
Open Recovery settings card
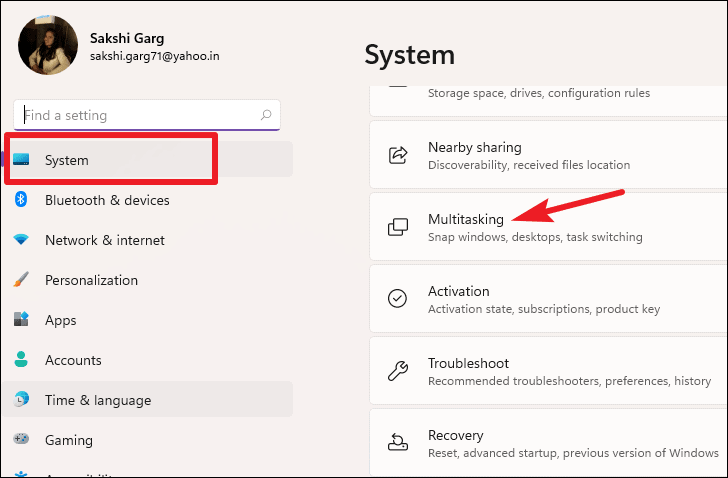[548, 443]
